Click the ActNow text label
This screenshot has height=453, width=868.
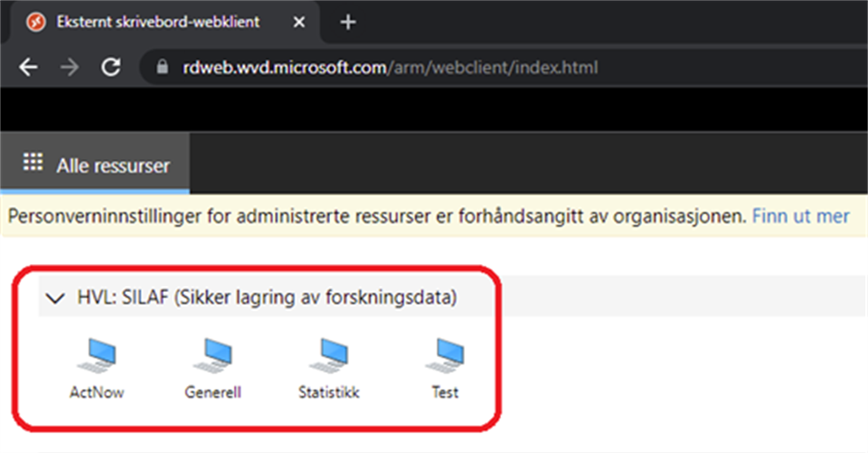[x=97, y=392]
